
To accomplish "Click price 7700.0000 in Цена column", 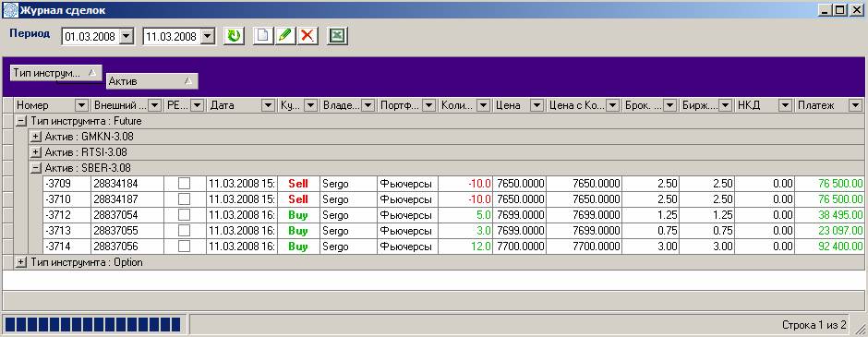I will click(521, 247).
